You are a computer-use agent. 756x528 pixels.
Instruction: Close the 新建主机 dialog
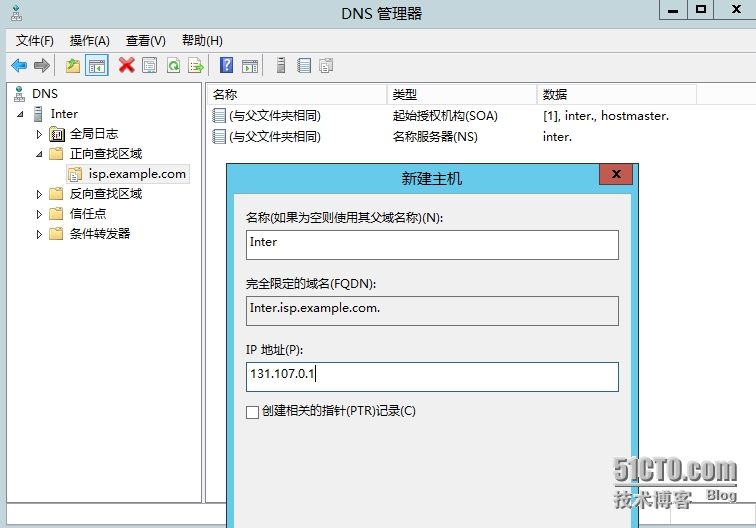(x=616, y=174)
